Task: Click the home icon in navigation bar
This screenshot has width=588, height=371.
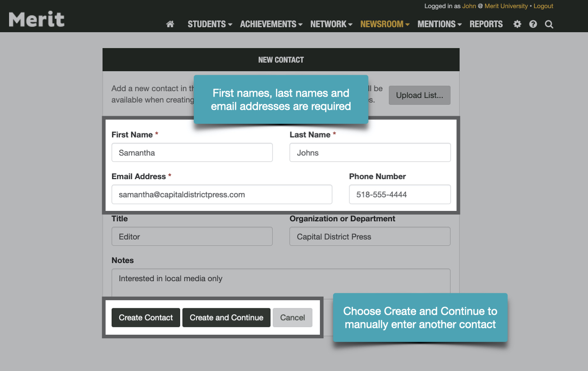Action: coord(170,24)
